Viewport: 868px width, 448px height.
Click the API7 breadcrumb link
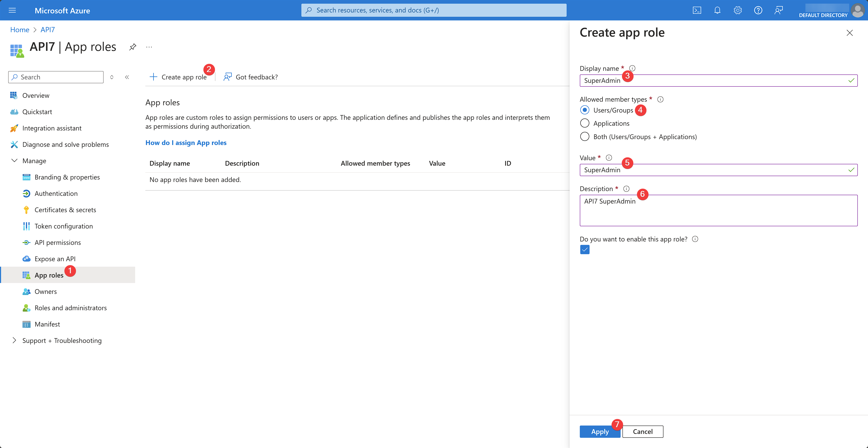tap(48, 30)
